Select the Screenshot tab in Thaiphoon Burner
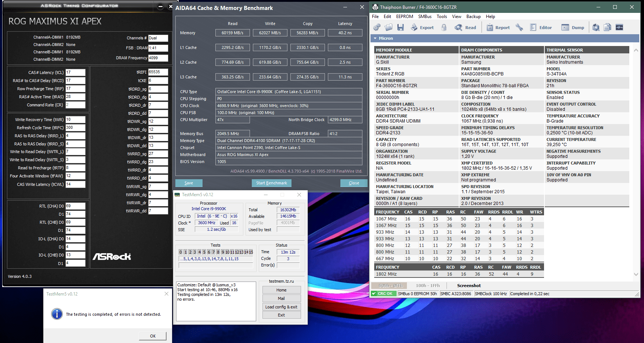 (469, 286)
